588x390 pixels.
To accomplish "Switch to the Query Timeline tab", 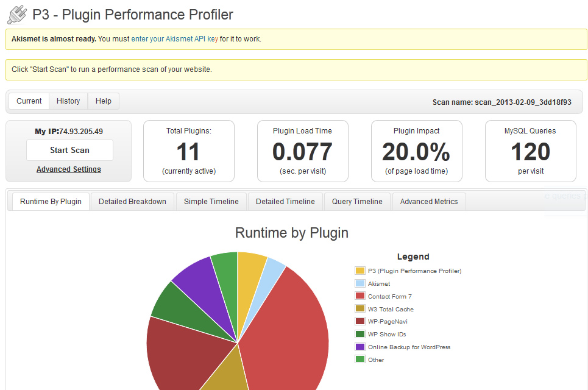I will [357, 202].
